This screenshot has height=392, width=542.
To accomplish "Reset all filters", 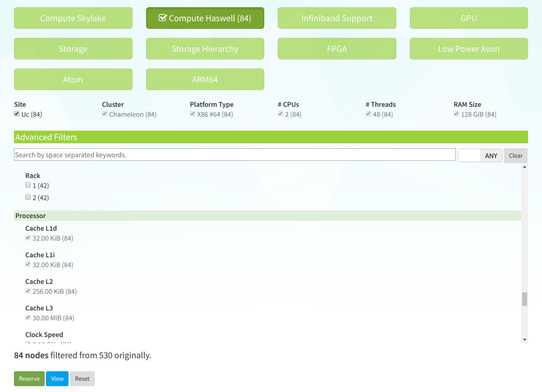I will coord(82,378).
